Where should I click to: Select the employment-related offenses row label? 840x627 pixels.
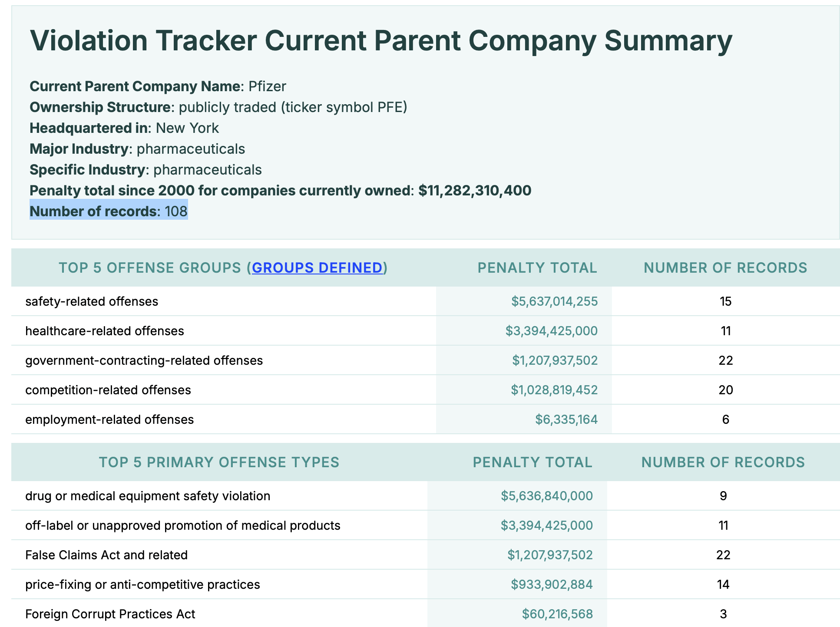tap(109, 419)
